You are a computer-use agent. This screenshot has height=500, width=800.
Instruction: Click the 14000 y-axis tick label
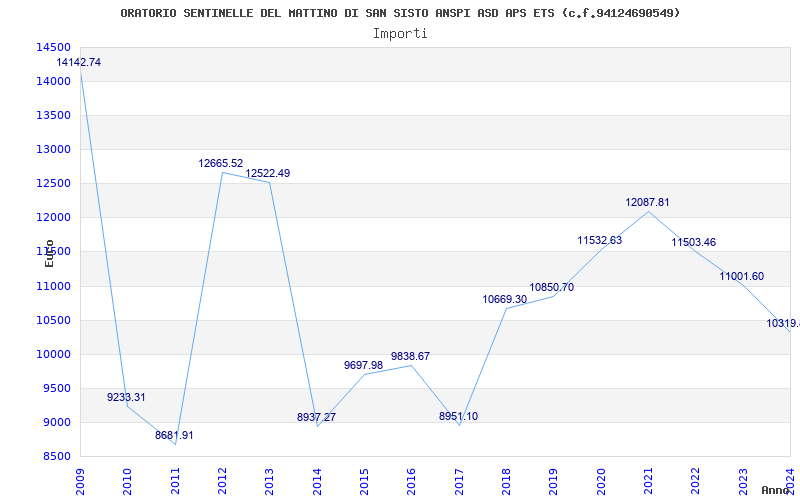(54, 82)
